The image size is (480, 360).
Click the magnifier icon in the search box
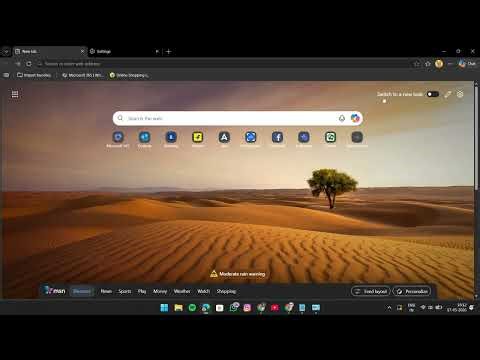(120, 118)
